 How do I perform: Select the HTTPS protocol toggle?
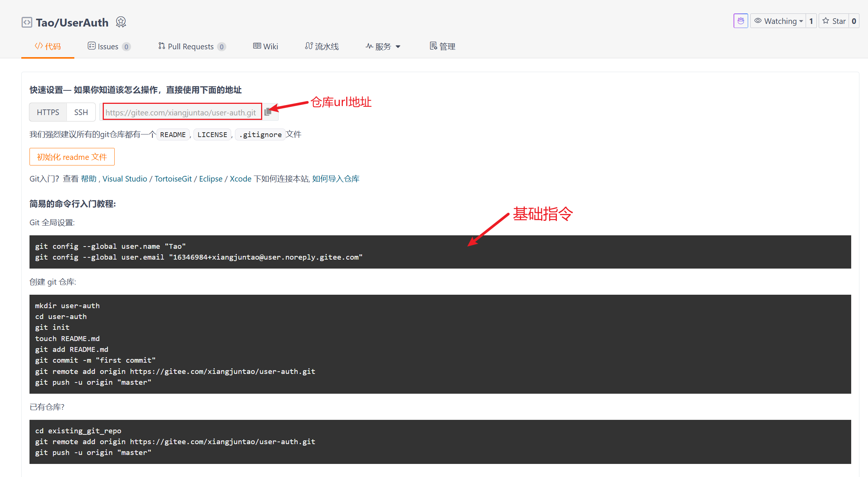pyautogui.click(x=48, y=112)
